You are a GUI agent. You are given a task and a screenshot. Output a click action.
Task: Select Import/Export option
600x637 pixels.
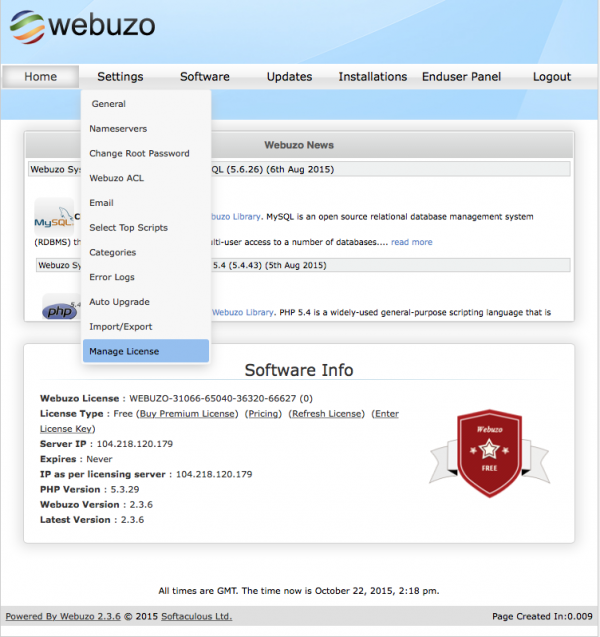click(x=146, y=327)
